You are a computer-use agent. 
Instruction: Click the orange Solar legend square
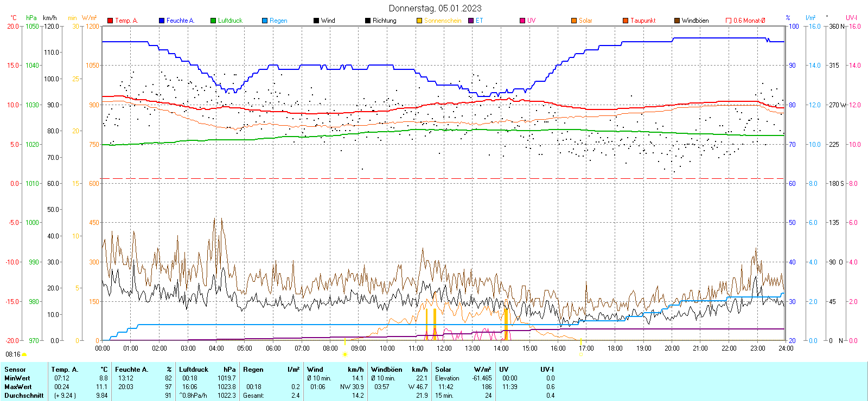(574, 21)
